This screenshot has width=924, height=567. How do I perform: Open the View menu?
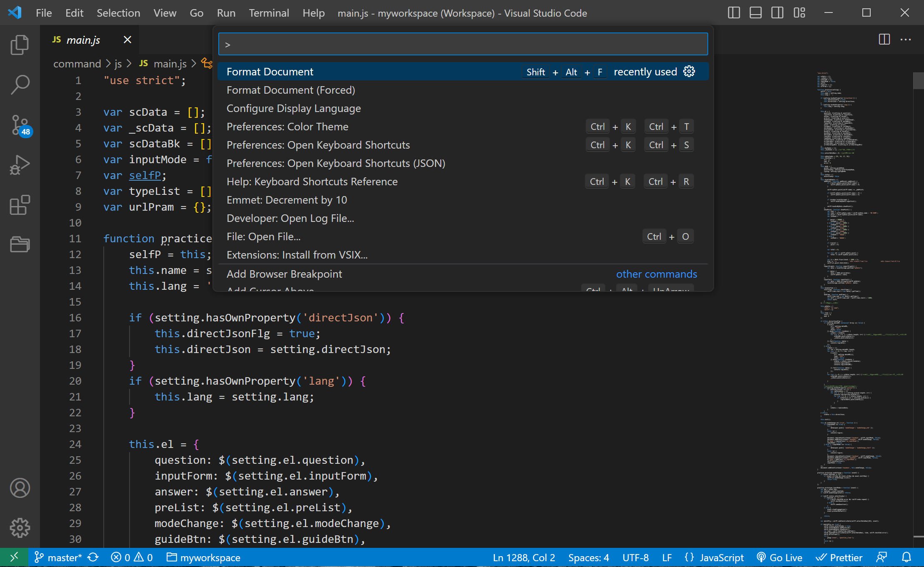pyautogui.click(x=165, y=13)
